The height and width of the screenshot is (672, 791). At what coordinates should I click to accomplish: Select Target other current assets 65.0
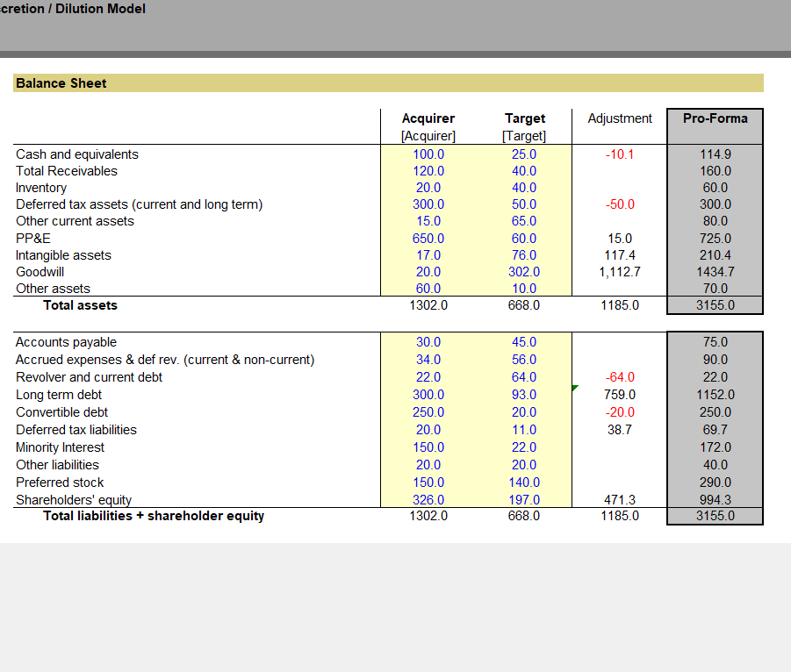click(x=524, y=221)
